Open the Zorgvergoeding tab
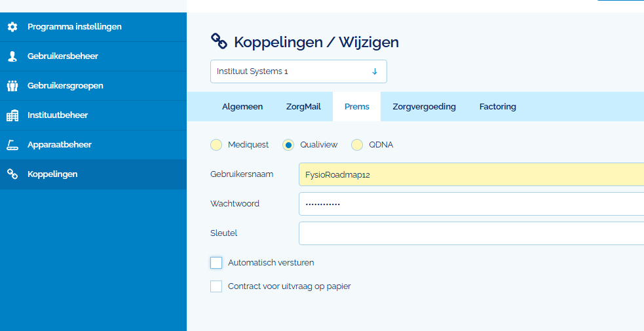The height and width of the screenshot is (331, 644). point(424,106)
